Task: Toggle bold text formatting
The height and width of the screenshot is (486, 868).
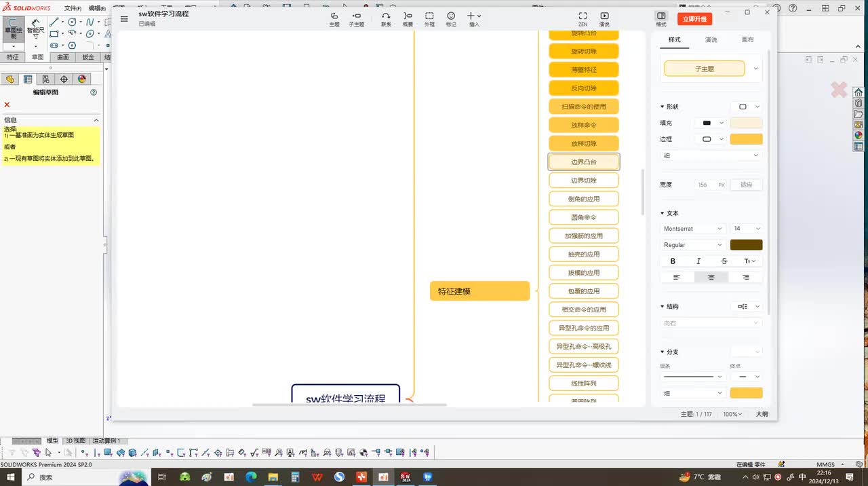Action: coord(673,261)
